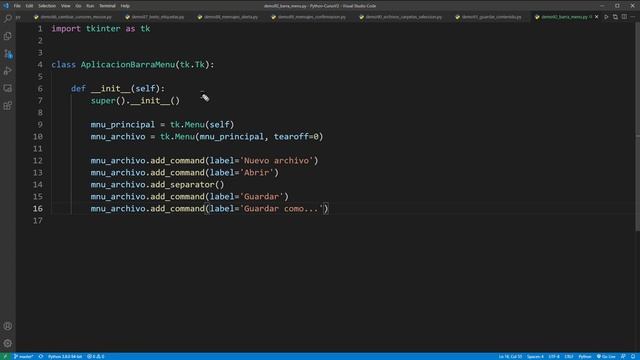Click add_separator on line 14

click(x=182, y=184)
